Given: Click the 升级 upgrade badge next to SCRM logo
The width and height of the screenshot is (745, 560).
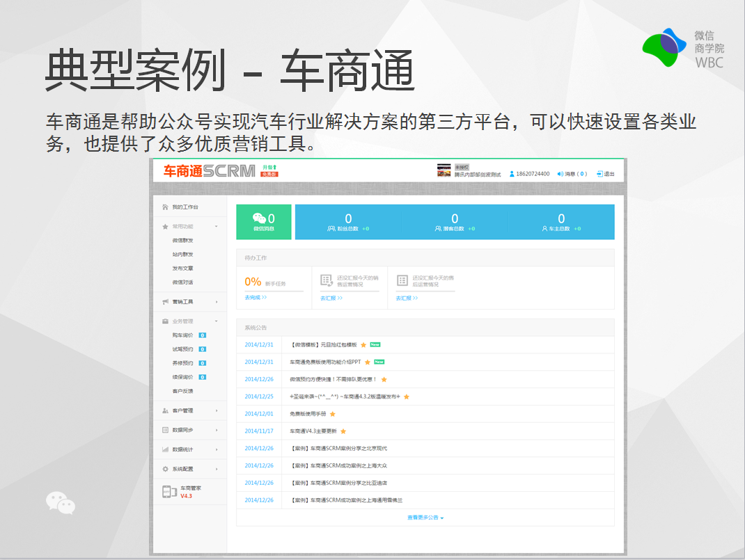Looking at the screenshot, I should 269,168.
